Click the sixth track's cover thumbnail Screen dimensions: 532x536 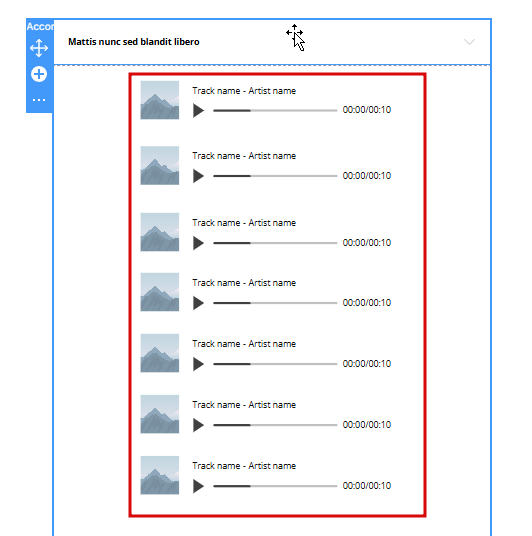point(160,414)
